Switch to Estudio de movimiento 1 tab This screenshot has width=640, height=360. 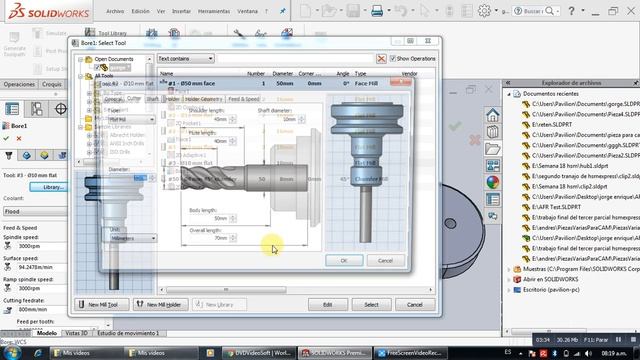pyautogui.click(x=128, y=333)
